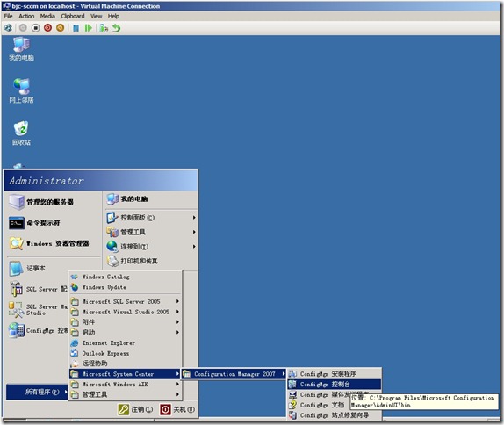Screen dimensions: 504x425
Task: Click the green Reset/Start toolbar icon
Action: [88, 28]
